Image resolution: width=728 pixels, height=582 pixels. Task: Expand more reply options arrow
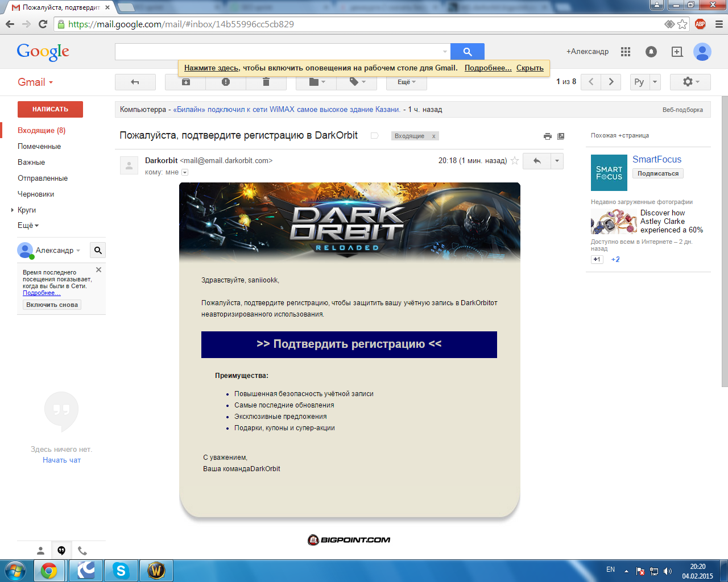[x=557, y=161]
